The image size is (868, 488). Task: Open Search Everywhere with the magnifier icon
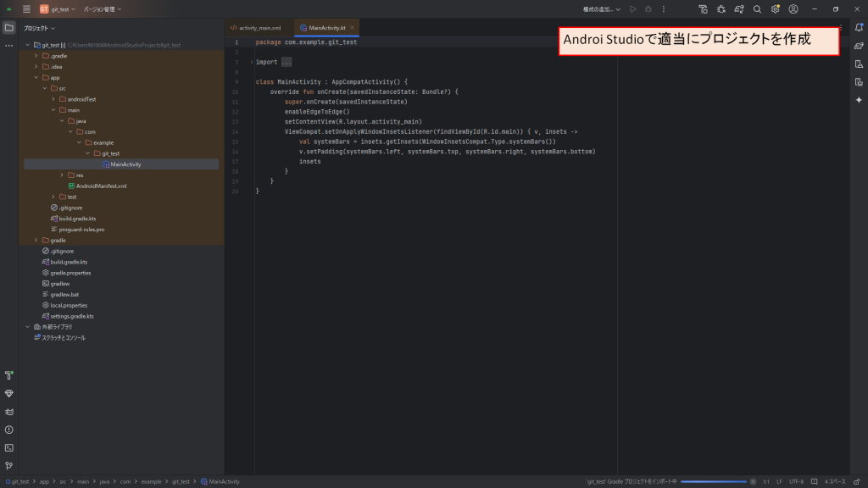click(757, 8)
